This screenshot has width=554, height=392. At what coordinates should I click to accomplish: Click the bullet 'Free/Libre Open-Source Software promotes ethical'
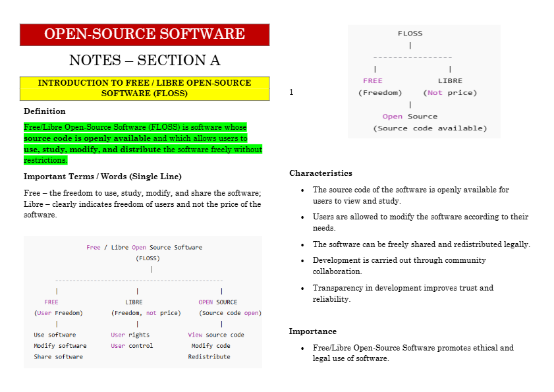413,353
